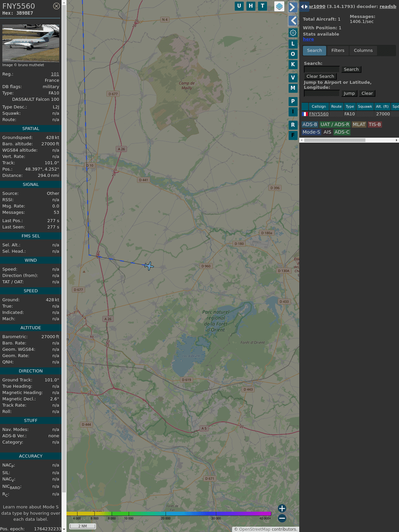The height and width of the screenshot is (532, 399).
Task: Toggle the H map button
Action: point(251,6)
